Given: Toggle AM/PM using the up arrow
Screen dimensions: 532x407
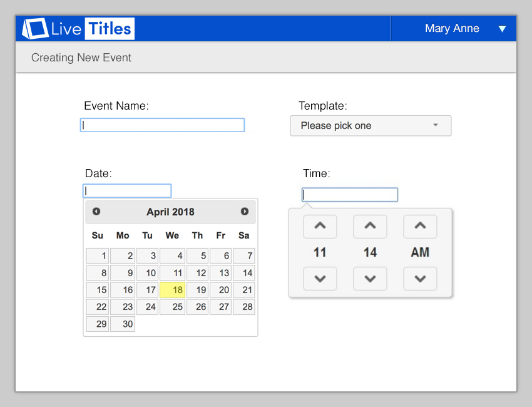Looking at the screenshot, I should [420, 226].
